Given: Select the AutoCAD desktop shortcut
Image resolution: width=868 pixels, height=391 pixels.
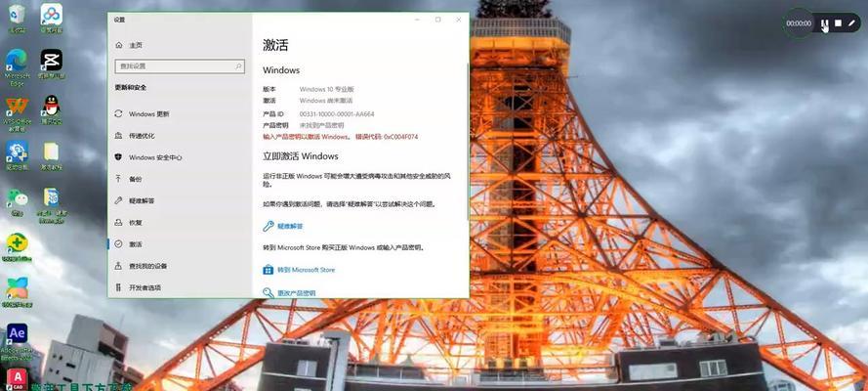Looking at the screenshot, I should [17, 379].
